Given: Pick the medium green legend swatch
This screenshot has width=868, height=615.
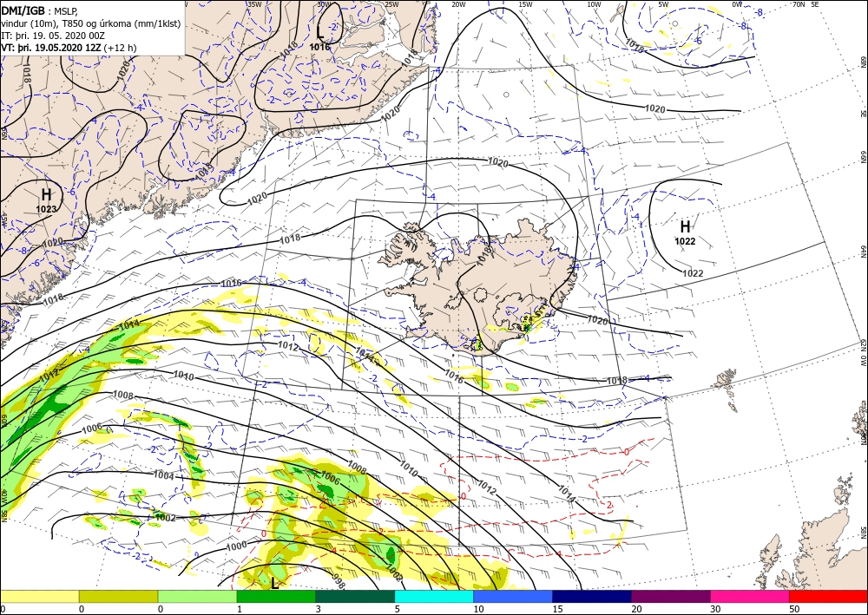Looking at the screenshot, I should coord(276,596).
